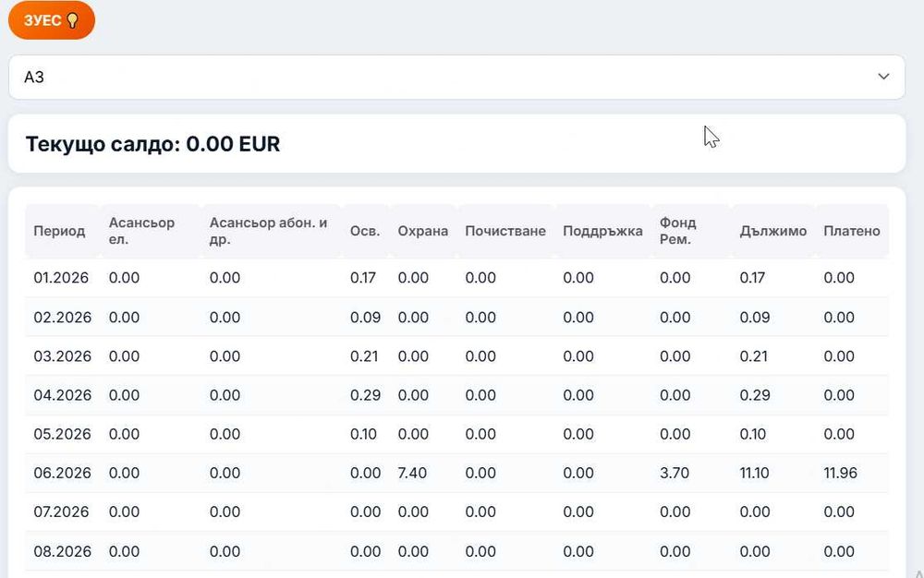Click the Дължимо column header
Screen dimensions: 924x578
773,231
